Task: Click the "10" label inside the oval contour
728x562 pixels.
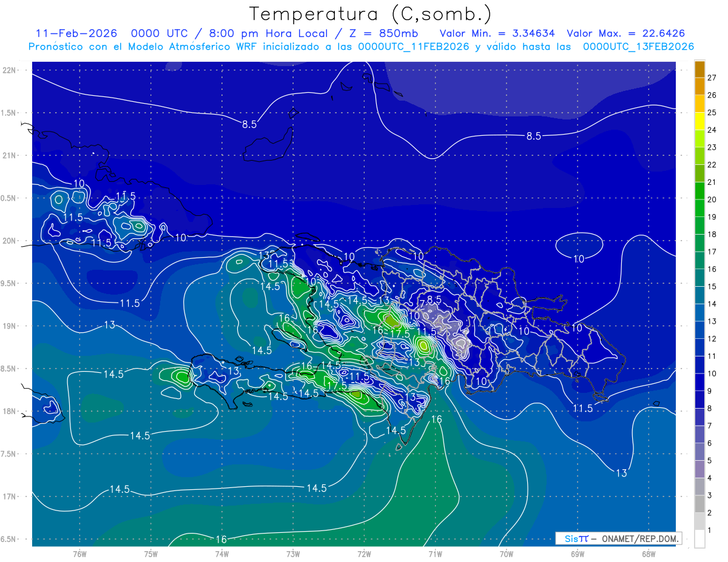Action: [x=579, y=259]
